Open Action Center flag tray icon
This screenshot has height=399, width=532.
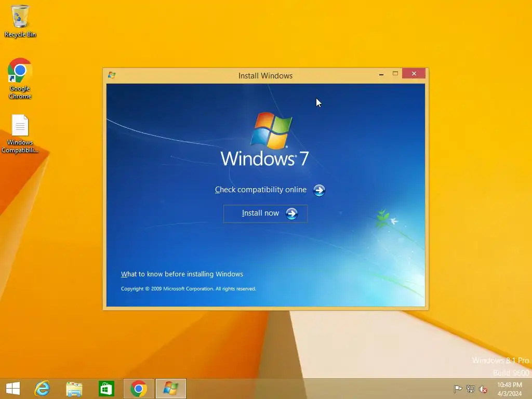click(x=458, y=389)
